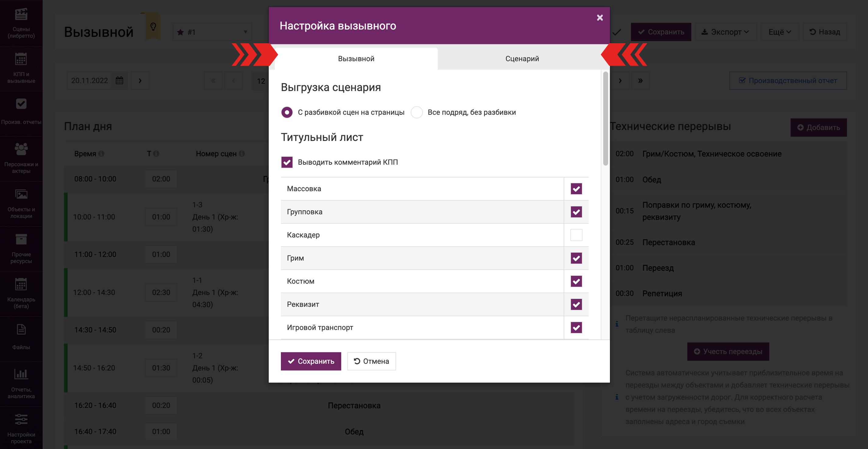The image size is (868, 449).
Task: Jump to first page double-arrow
Action: pos(213,80)
